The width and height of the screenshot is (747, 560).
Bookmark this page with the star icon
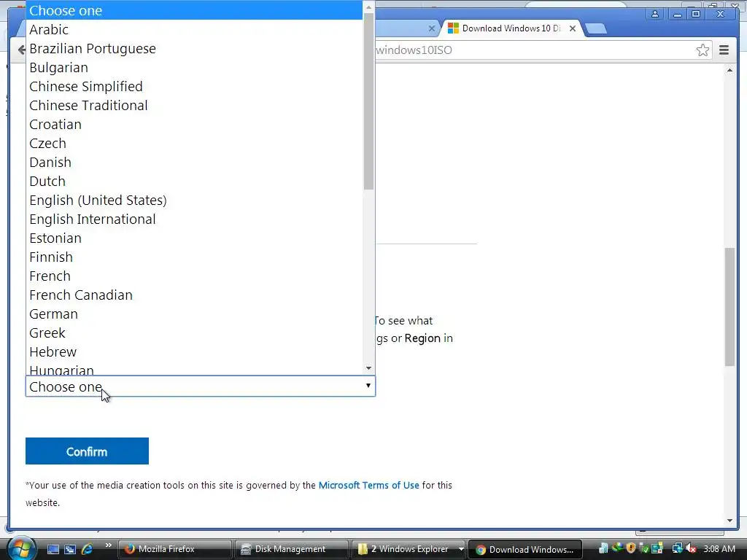click(x=703, y=50)
